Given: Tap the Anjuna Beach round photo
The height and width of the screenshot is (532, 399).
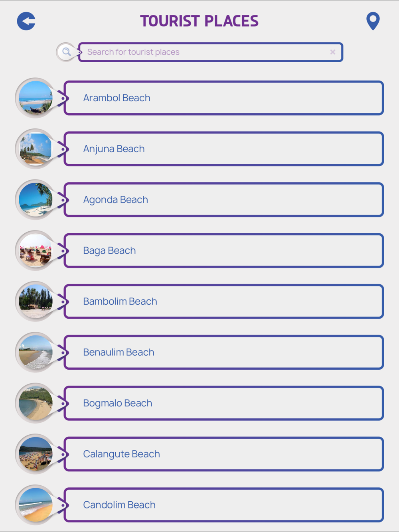Looking at the screenshot, I should click(x=36, y=149).
